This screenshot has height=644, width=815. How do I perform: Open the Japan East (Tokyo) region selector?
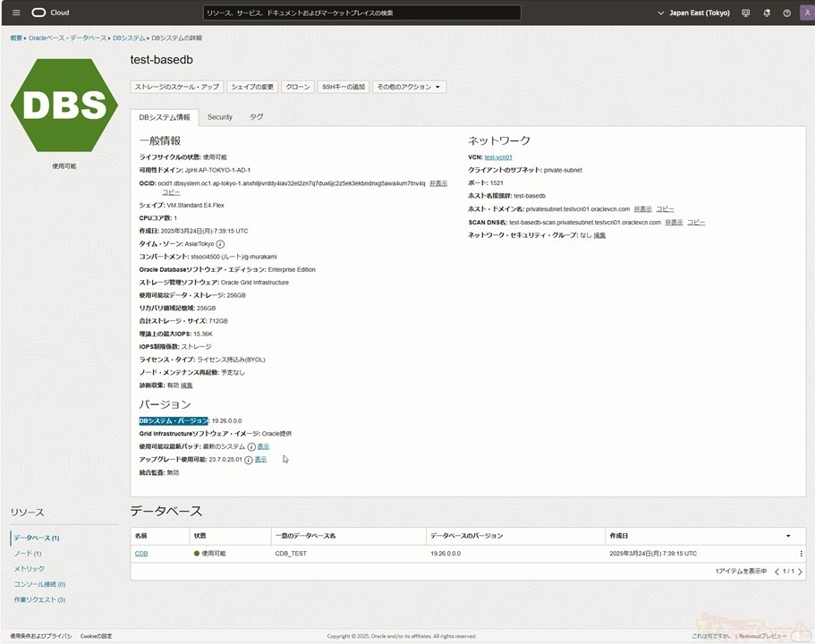(694, 13)
